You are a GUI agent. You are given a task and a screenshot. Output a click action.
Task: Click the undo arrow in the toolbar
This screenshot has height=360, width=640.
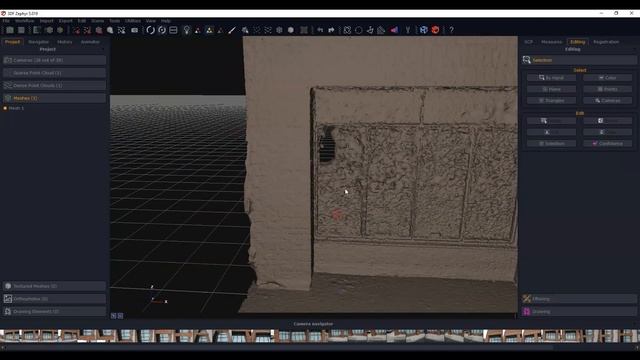pos(320,30)
